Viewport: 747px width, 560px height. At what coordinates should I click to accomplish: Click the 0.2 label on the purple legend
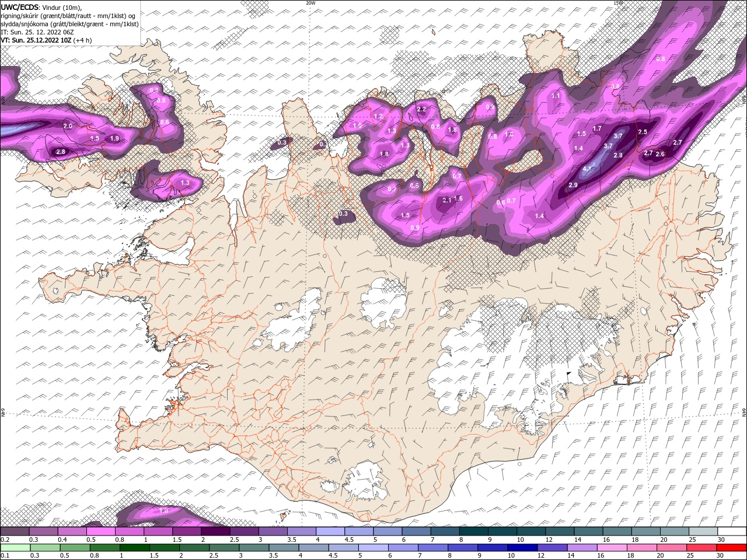pyautogui.click(x=5, y=540)
